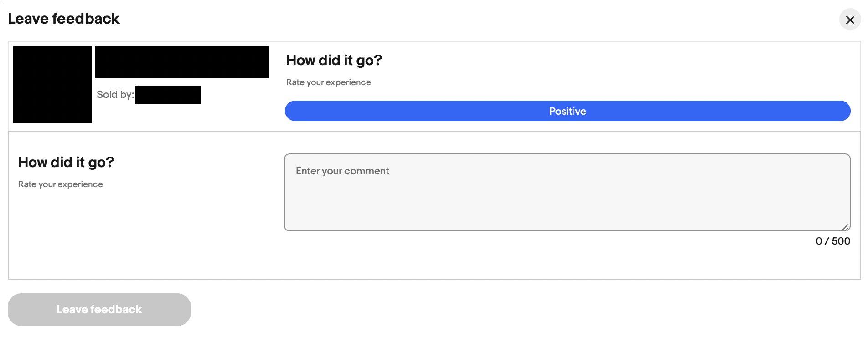Click the textarea resize handle

(x=847, y=228)
